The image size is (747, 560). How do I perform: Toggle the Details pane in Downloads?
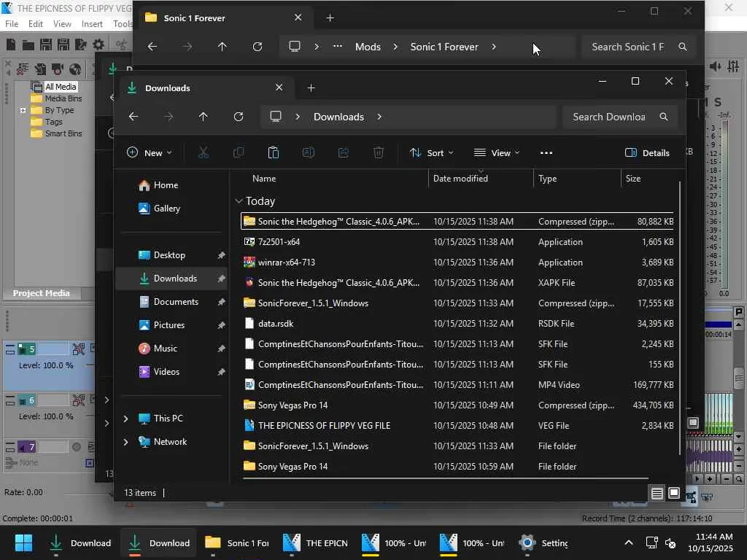647,153
